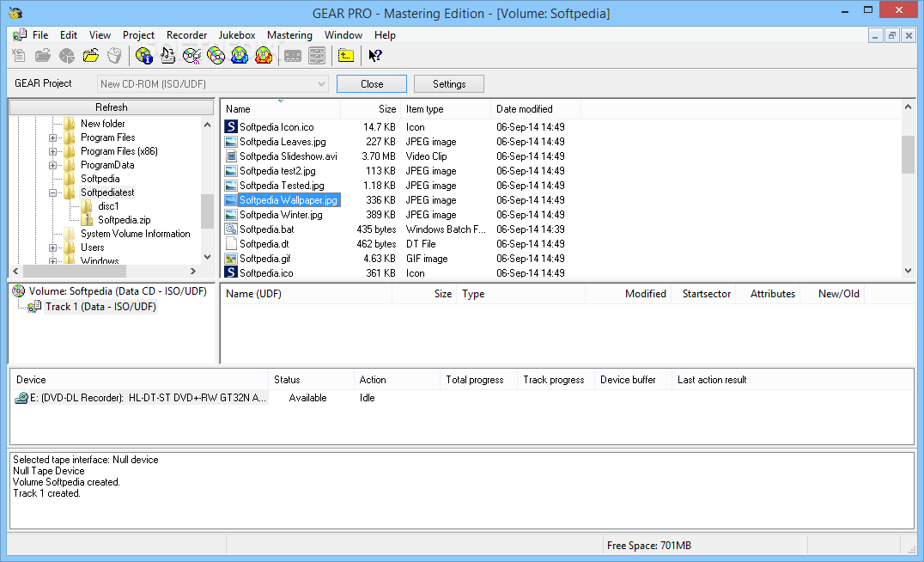
Task: Click the folder tree horizontal scrollbar thumb
Action: (x=75, y=272)
